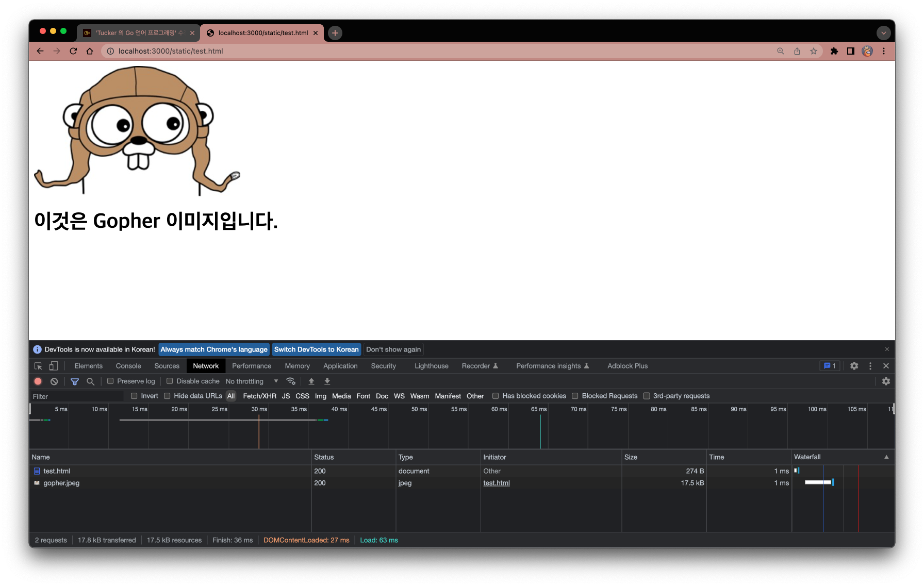This screenshot has width=924, height=586.
Task: Open the Lighthouse panel tab
Action: [432, 366]
